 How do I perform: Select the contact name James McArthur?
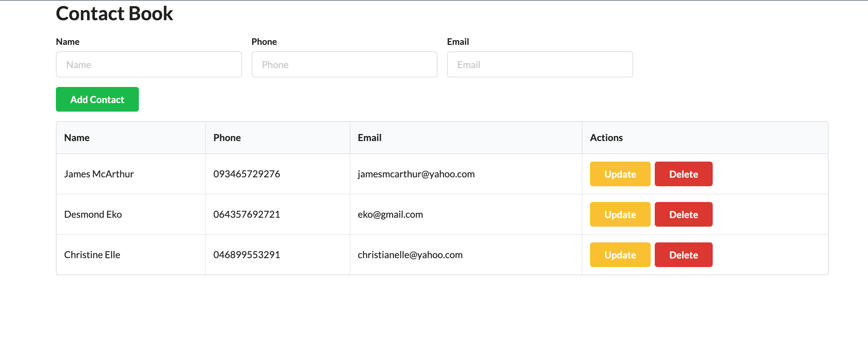point(99,174)
